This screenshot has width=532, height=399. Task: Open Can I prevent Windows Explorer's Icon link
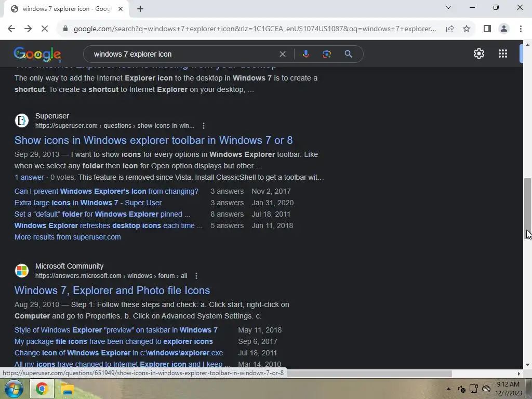tap(107, 191)
